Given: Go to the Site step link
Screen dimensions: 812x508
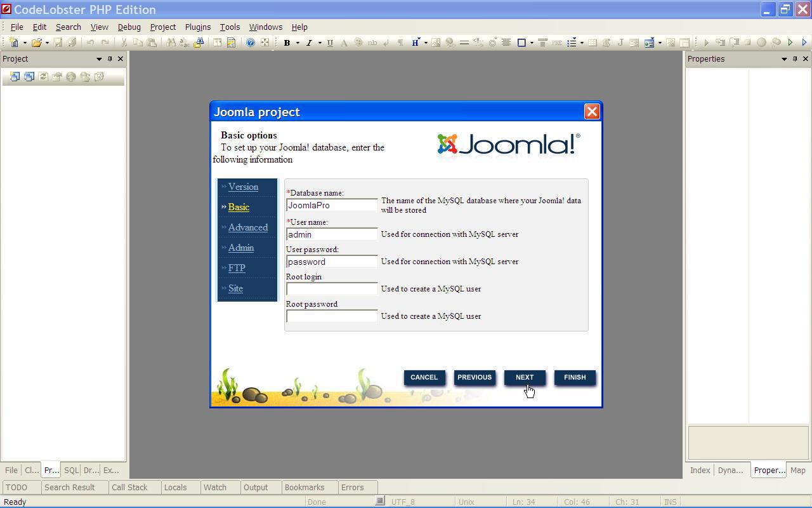Looking at the screenshot, I should coord(235,288).
